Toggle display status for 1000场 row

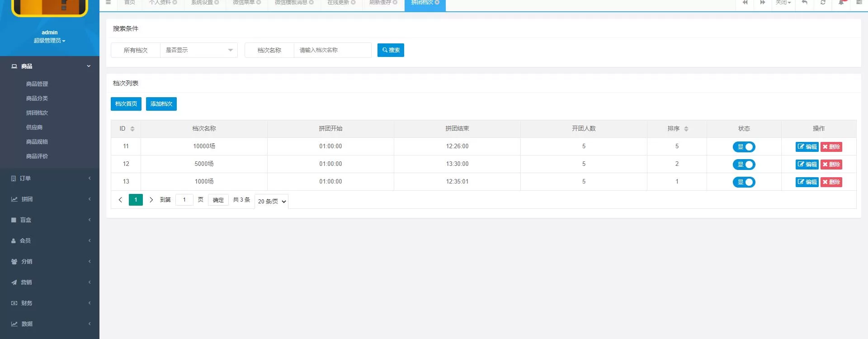[744, 182]
